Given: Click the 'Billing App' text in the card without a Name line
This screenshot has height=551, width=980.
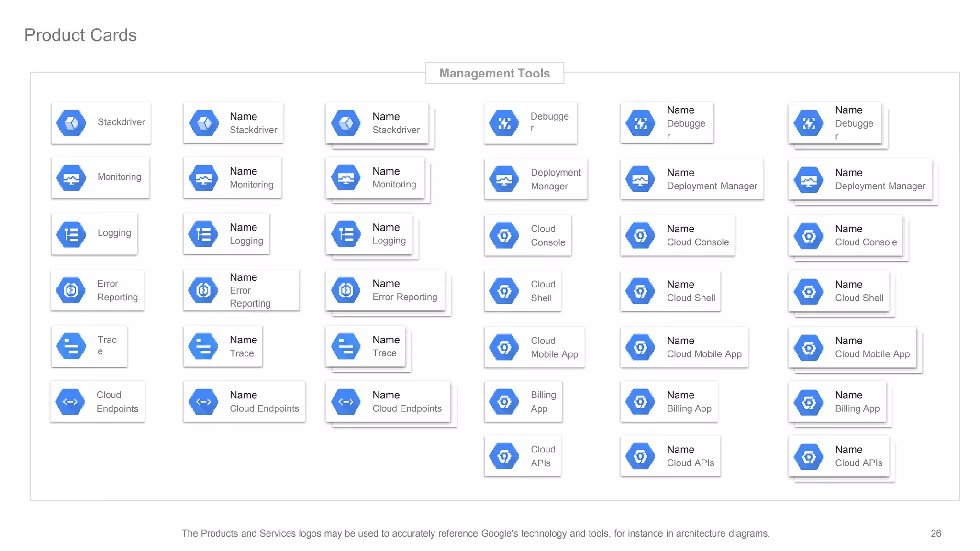Looking at the screenshot, I should pyautogui.click(x=543, y=402).
